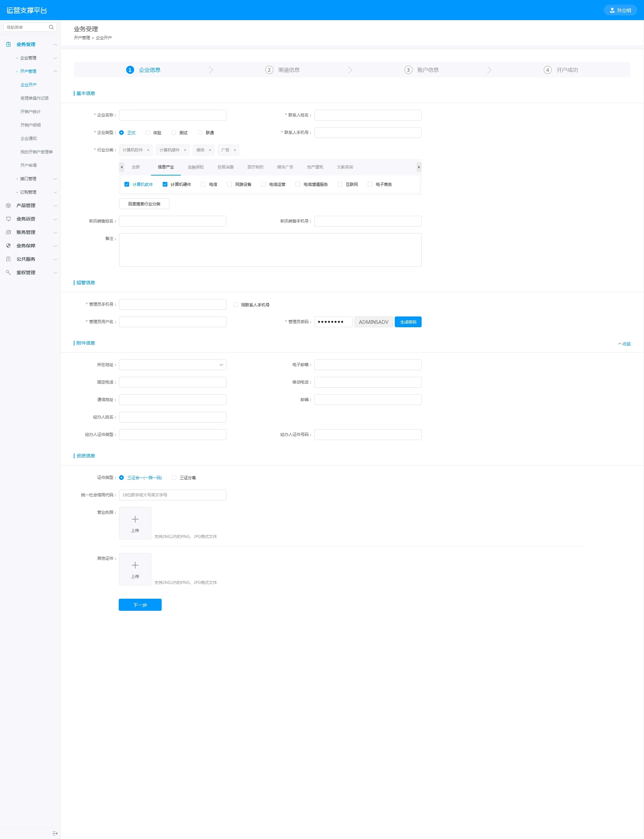The height and width of the screenshot is (839, 644).
Task: Click step 4 开户成功 circle icon
Action: pos(547,70)
